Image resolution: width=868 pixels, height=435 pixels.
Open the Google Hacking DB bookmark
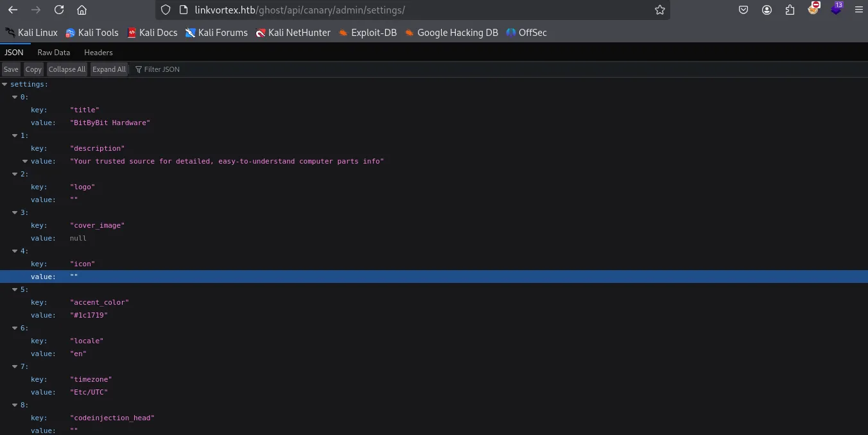451,32
